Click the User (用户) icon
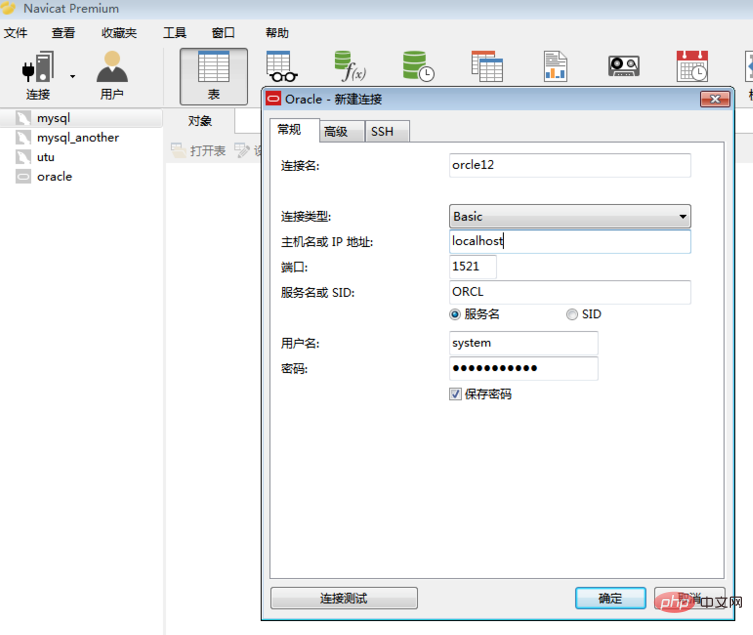 (112, 67)
